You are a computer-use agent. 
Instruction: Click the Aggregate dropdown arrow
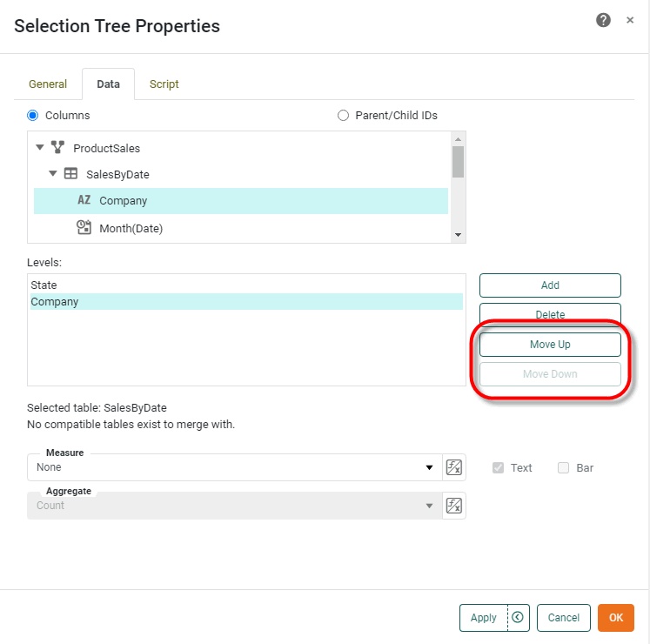[x=430, y=506]
